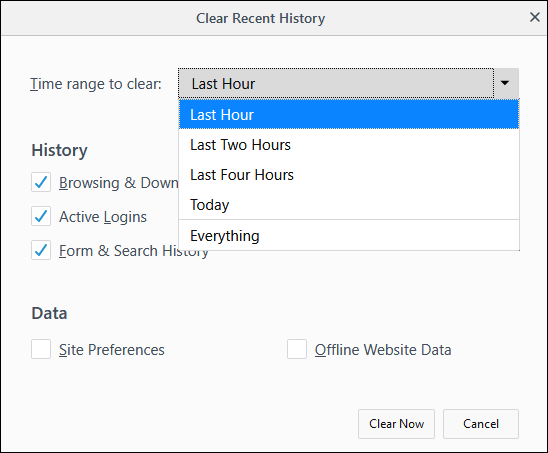Pick Last Four Hours time range
This screenshot has width=548, height=453.
click(349, 175)
